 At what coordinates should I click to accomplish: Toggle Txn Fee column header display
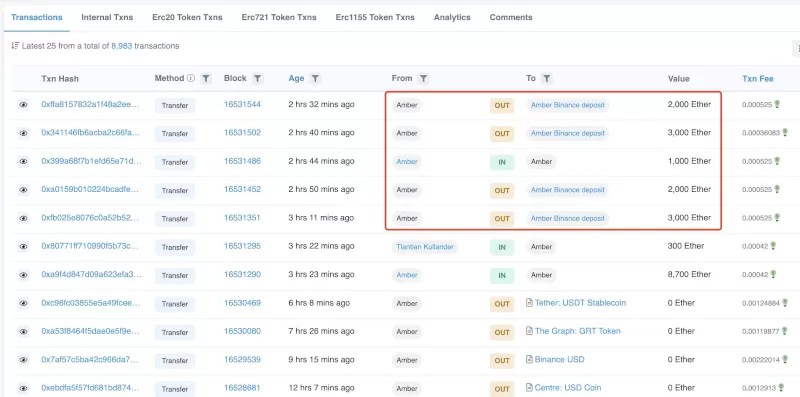coord(758,79)
